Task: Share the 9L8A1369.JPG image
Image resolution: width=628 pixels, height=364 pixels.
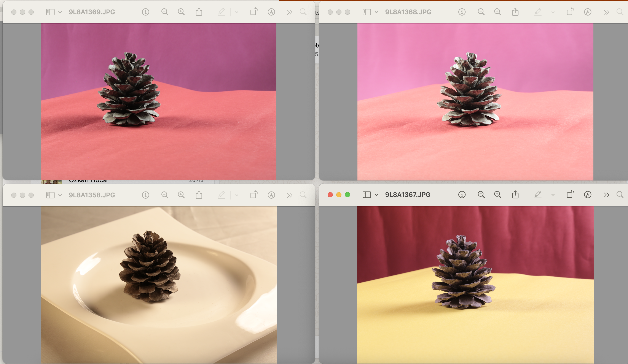Action: pyautogui.click(x=199, y=12)
